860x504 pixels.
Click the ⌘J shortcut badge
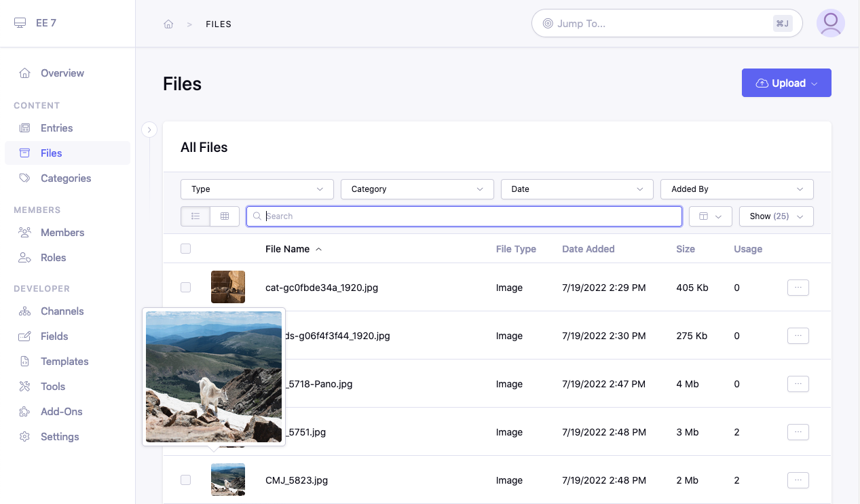point(783,24)
